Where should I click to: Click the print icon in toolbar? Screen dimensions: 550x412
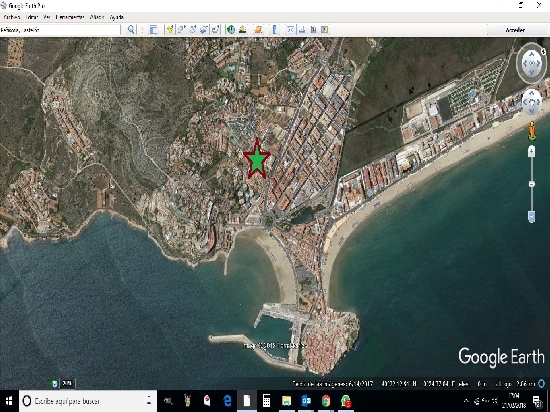pyautogui.click(x=302, y=30)
